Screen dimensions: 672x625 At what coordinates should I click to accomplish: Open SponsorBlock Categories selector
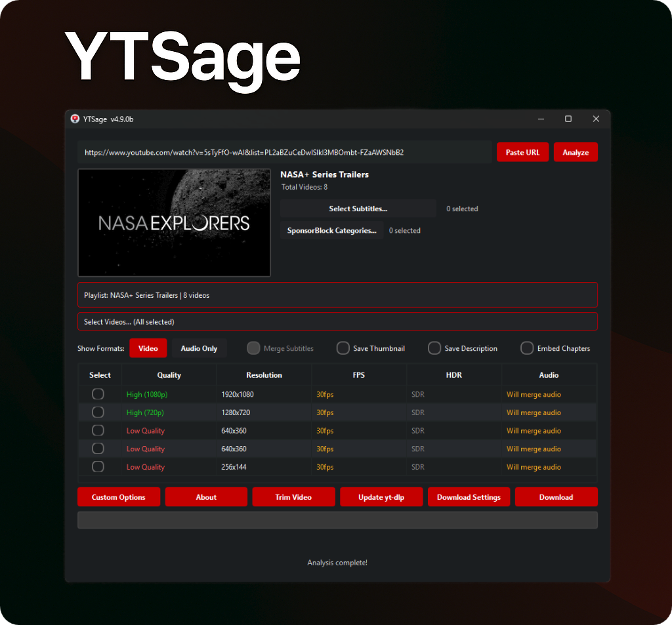[x=331, y=230]
